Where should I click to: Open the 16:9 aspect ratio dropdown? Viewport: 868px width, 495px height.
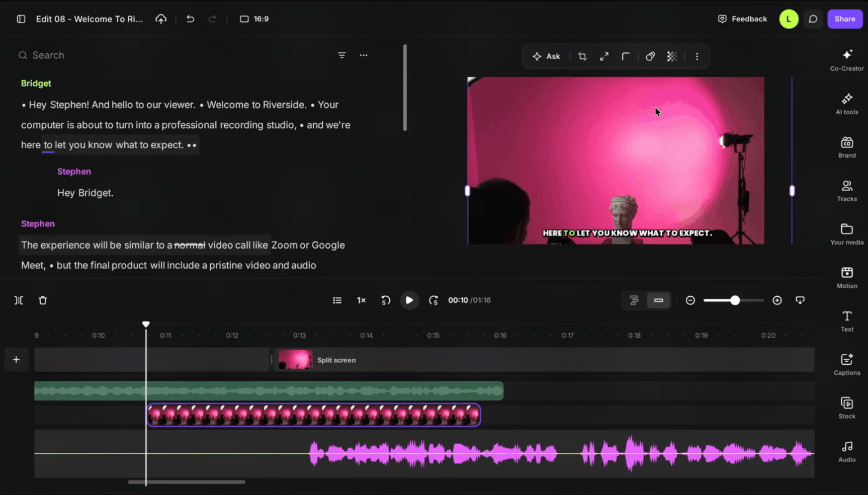254,19
